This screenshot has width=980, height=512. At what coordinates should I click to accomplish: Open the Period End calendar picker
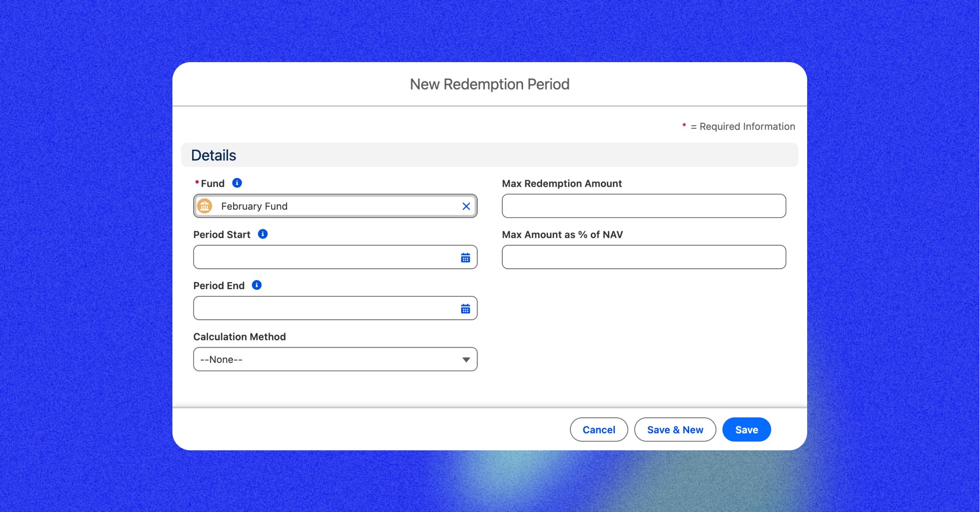click(465, 308)
